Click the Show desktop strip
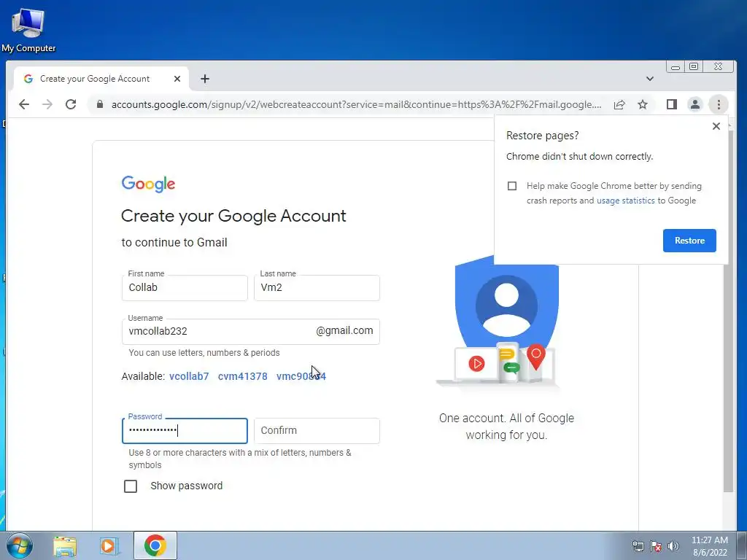The height and width of the screenshot is (560, 747). (x=742, y=545)
